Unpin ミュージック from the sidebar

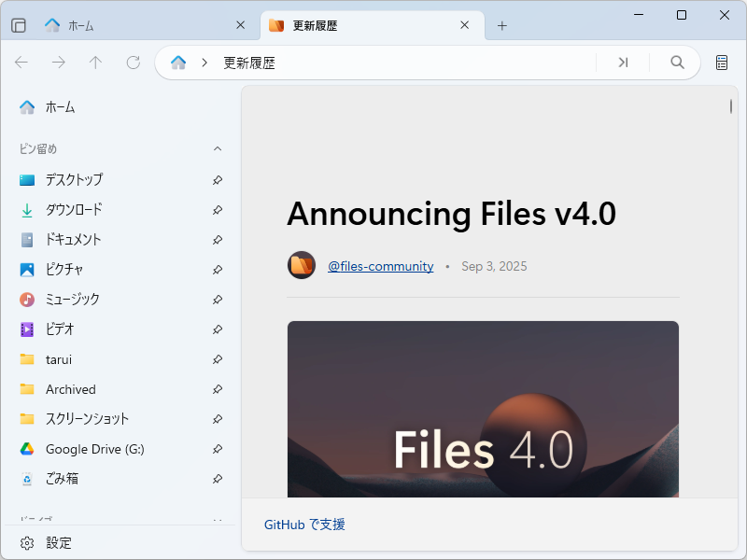tap(217, 300)
